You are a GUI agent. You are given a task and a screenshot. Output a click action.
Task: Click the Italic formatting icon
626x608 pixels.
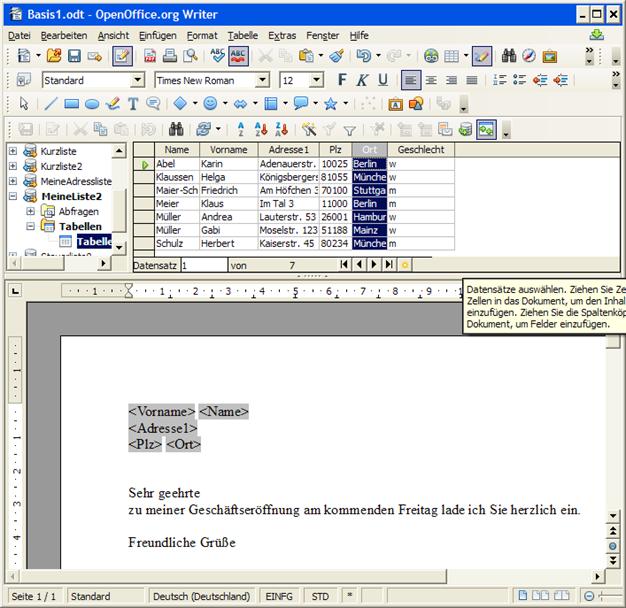[x=362, y=80]
